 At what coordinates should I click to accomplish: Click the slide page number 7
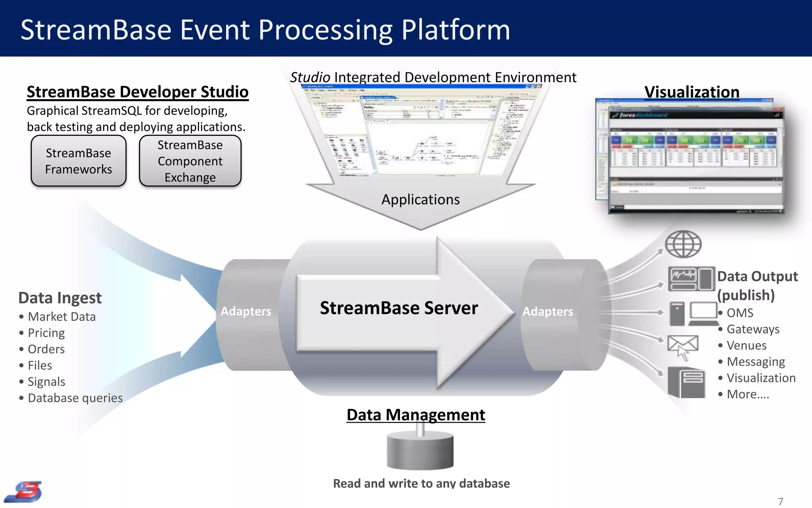coord(780,501)
